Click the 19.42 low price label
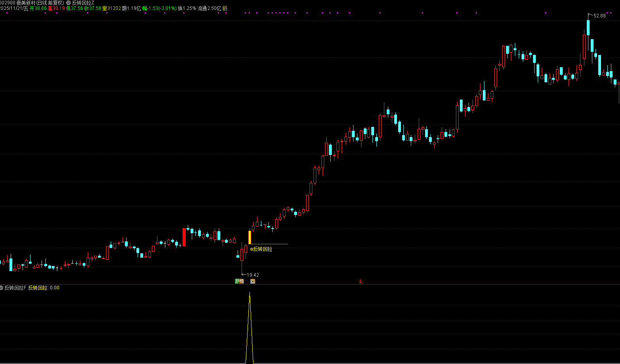This screenshot has width=620, height=364. click(253, 275)
